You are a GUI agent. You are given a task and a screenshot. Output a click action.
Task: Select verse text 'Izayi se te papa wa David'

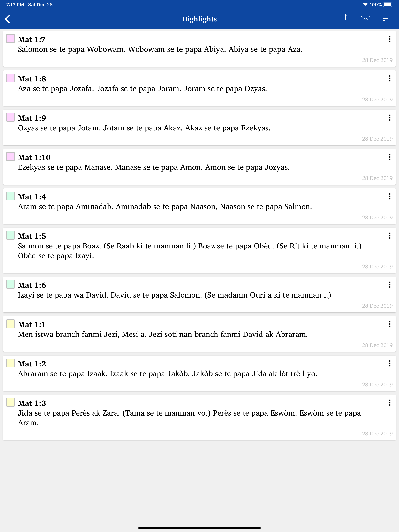point(62,295)
